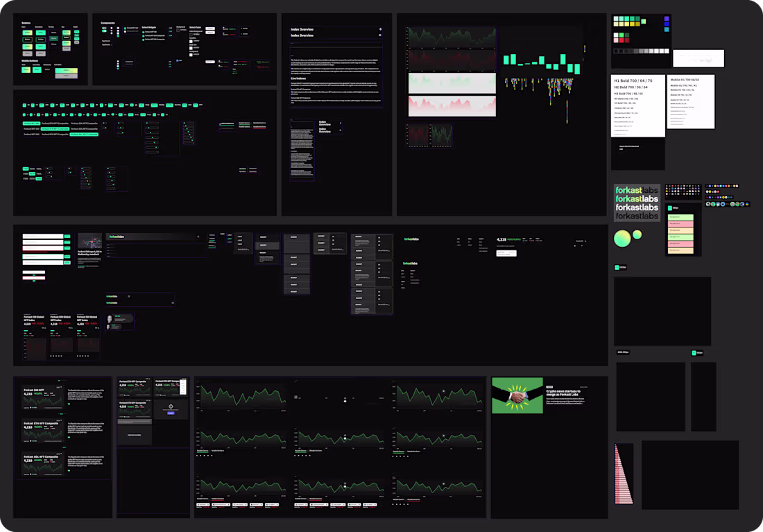Select highlighted Forkast 500 NFT tab in top row
This screenshot has height=532, width=763.
31,123
